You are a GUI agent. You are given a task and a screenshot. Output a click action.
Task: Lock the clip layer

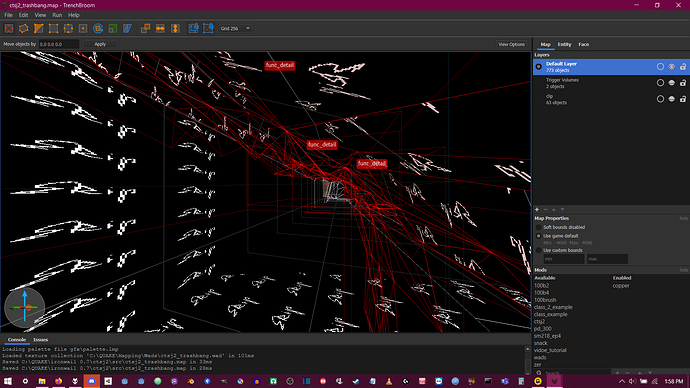(683, 99)
